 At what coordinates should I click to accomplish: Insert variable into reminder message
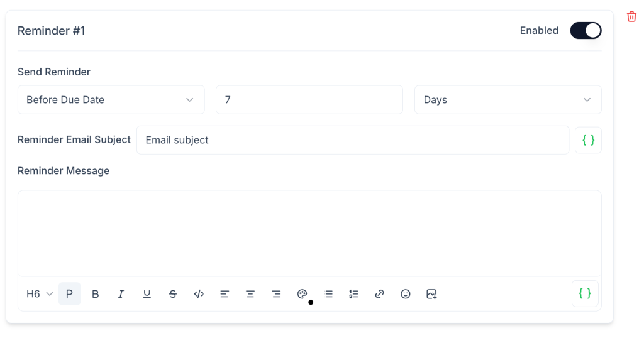click(x=585, y=293)
